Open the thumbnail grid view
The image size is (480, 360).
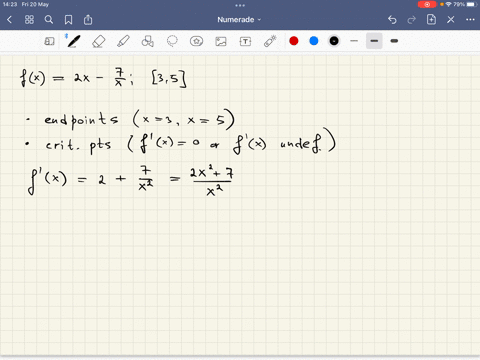click(29, 20)
